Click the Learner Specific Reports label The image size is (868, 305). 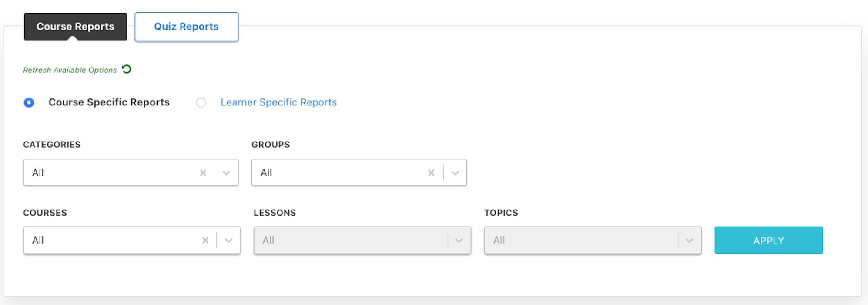[278, 102]
